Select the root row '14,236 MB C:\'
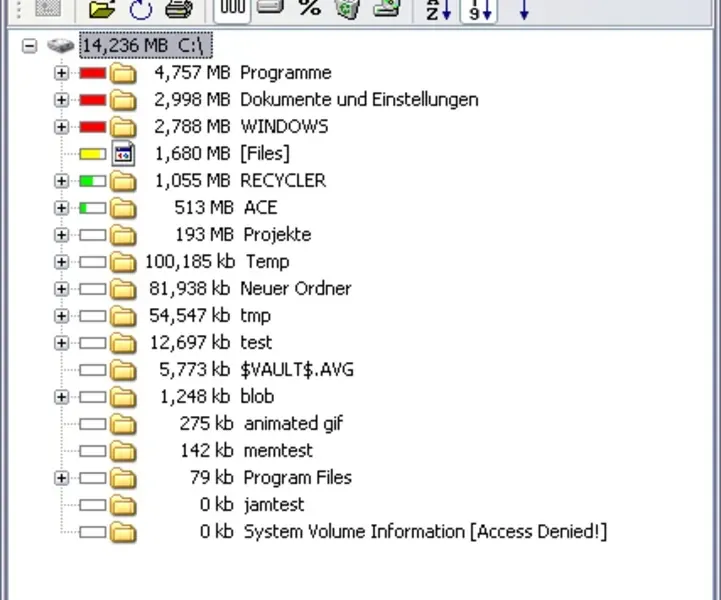The width and height of the screenshot is (721, 600). tap(146, 46)
